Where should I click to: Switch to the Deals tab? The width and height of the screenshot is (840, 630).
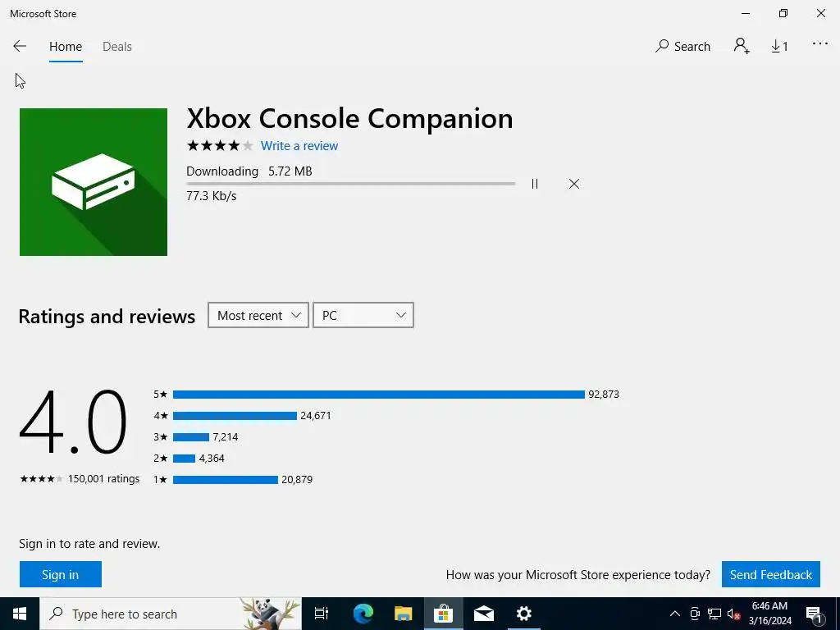pos(117,47)
